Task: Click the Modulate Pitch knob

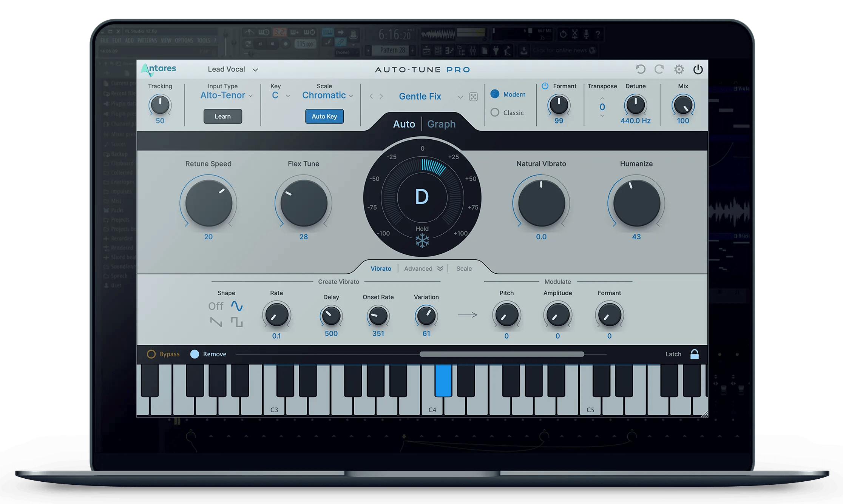Action: point(506,315)
